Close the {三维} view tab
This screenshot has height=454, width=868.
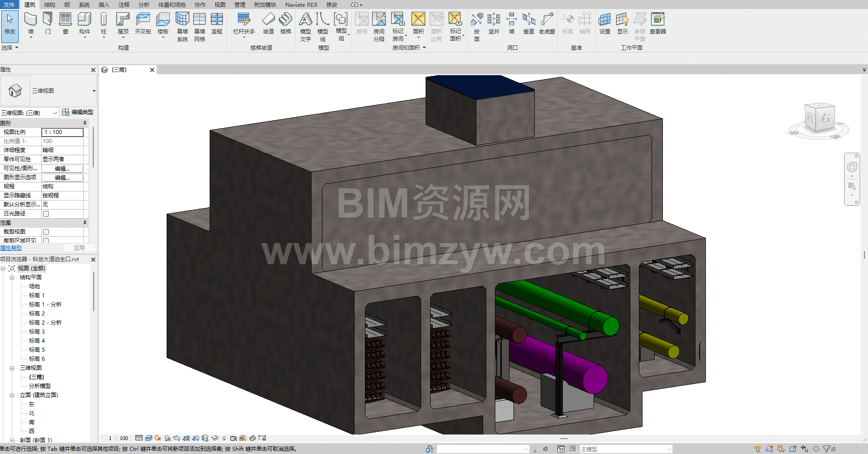(x=152, y=70)
